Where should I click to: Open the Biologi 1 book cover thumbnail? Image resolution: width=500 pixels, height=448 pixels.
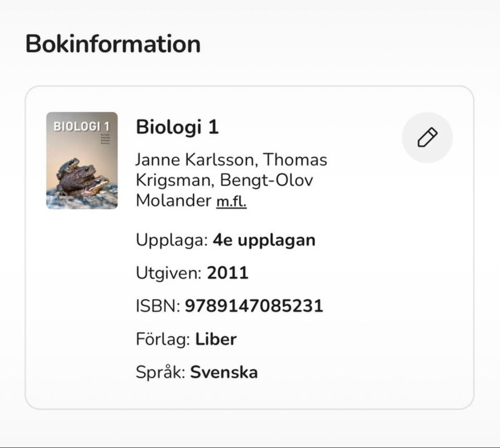click(82, 160)
